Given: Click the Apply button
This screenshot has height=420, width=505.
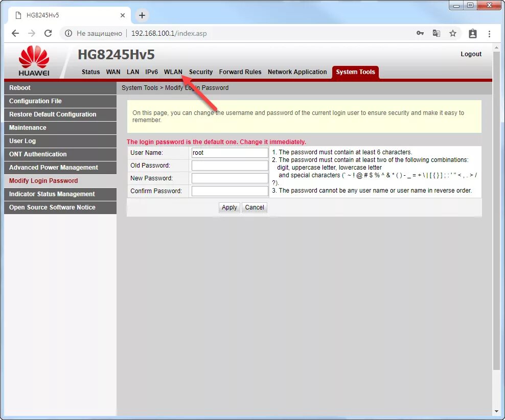Looking at the screenshot, I should [x=229, y=207].
